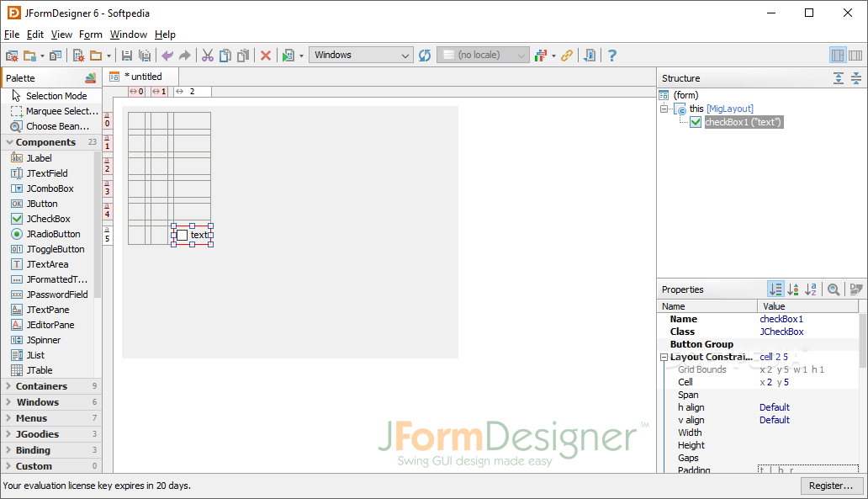Click the show advanced properties icon
Image resolution: width=868 pixels, height=499 pixels.
[x=856, y=289]
